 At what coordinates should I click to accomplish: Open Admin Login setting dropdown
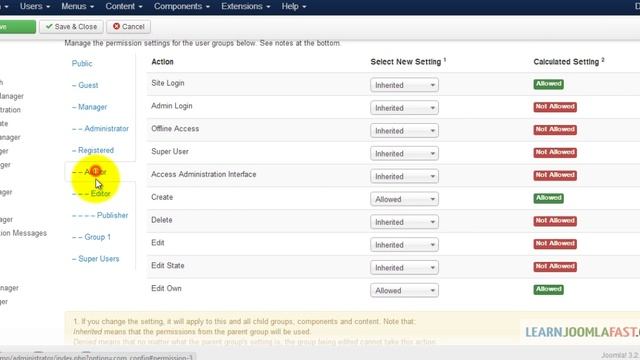click(404, 108)
